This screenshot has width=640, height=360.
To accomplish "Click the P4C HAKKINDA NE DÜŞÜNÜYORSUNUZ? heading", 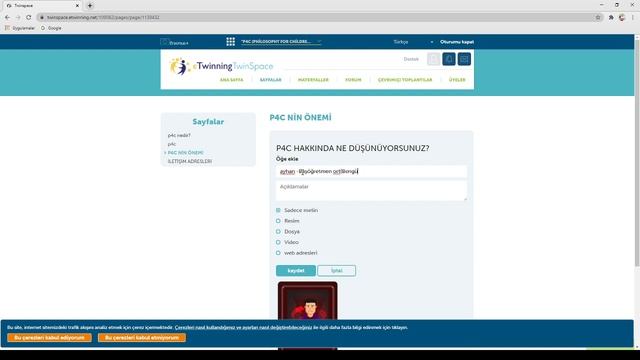I will click(x=353, y=148).
